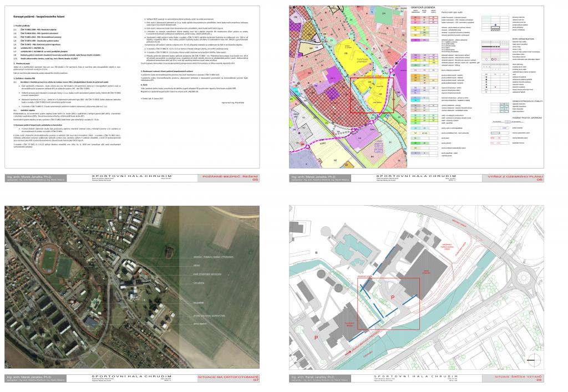
Task: Click the red P marker at bottom left of site plan
Action: [x=316, y=338]
